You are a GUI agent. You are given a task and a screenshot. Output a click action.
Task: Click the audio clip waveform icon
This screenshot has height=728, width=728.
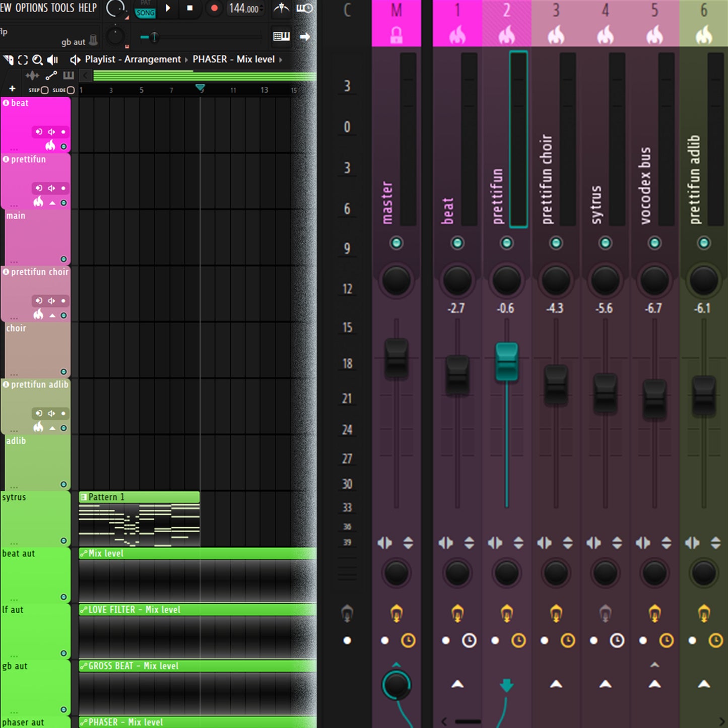click(x=32, y=76)
